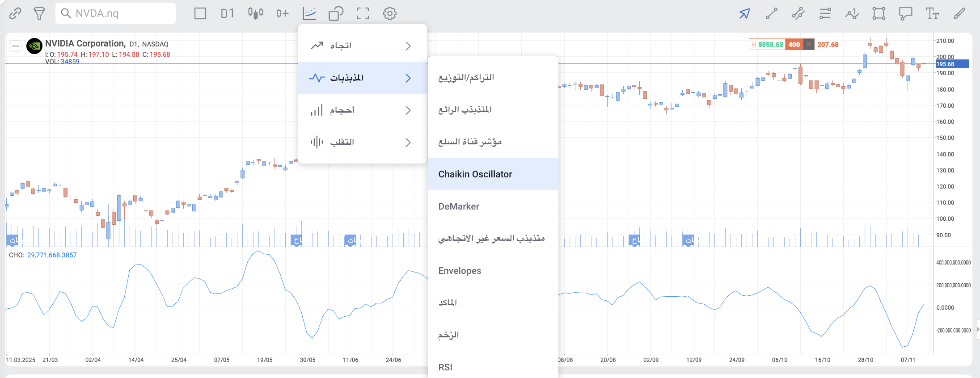Select the wave pattern drawing tool

852,13
